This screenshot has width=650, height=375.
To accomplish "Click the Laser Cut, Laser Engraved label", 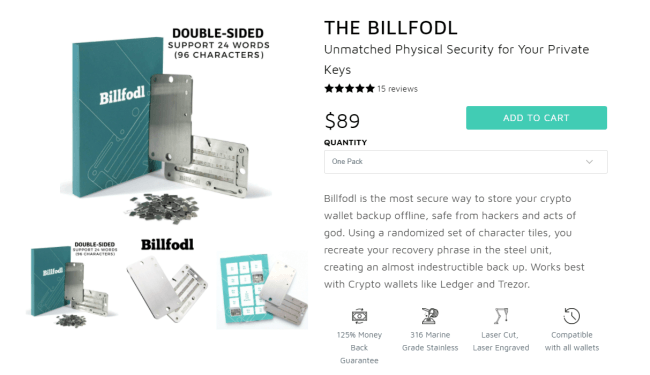I will pyautogui.click(x=501, y=341).
